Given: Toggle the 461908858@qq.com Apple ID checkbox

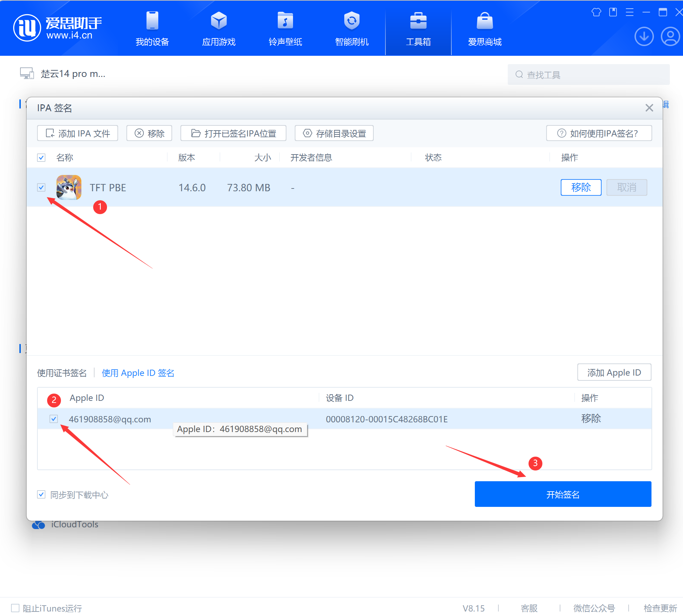Looking at the screenshot, I should click(54, 419).
